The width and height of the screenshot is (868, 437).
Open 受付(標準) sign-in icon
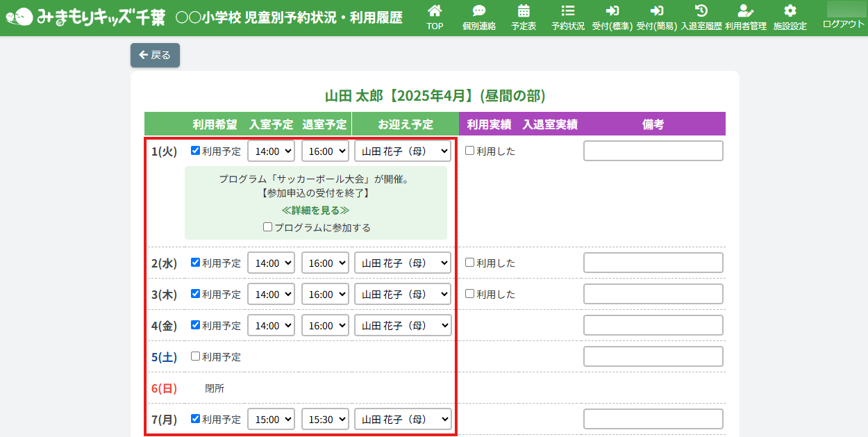(612, 12)
